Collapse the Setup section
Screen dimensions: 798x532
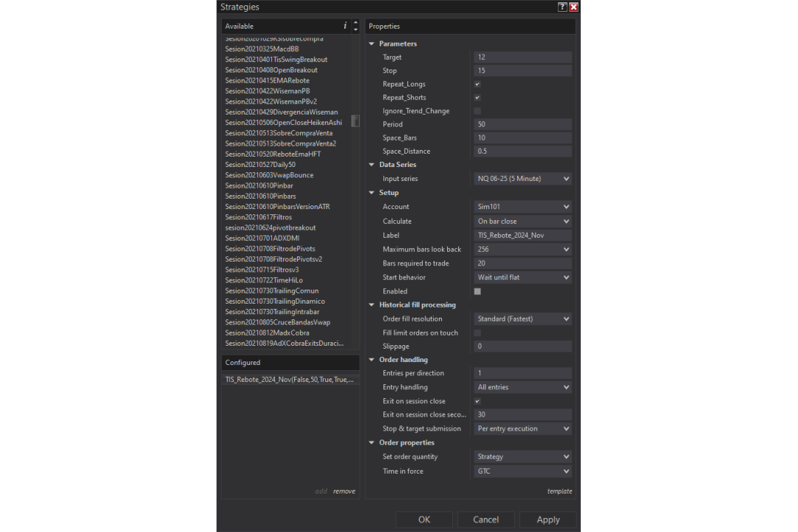(372, 192)
